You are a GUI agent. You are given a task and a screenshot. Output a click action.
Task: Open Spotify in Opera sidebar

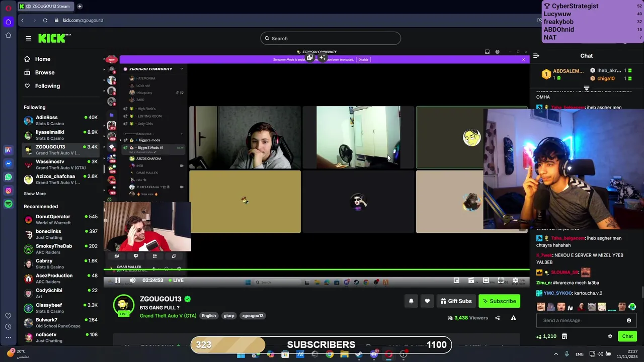8,204
